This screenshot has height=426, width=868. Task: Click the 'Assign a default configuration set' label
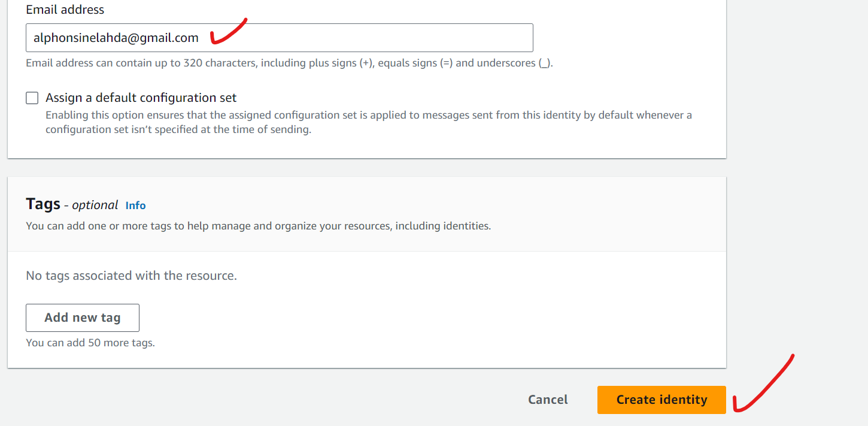pyautogui.click(x=141, y=98)
